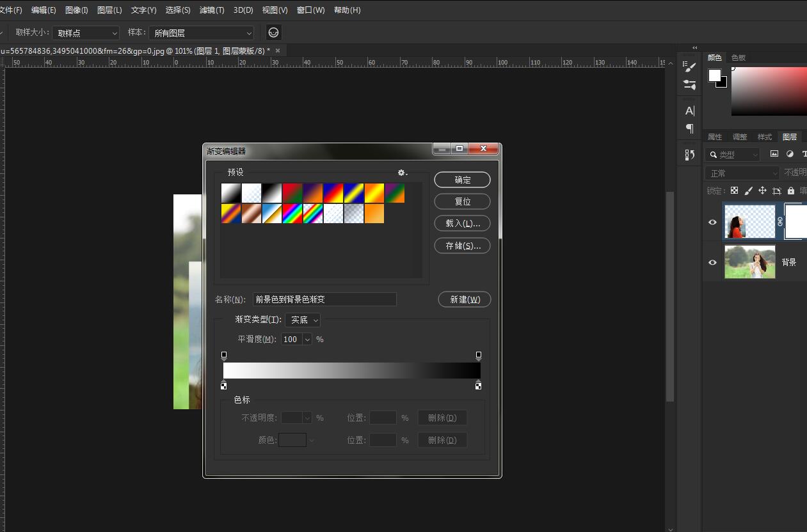Open the 样本 所有图层 dropdown
807x532 pixels.
(x=201, y=33)
